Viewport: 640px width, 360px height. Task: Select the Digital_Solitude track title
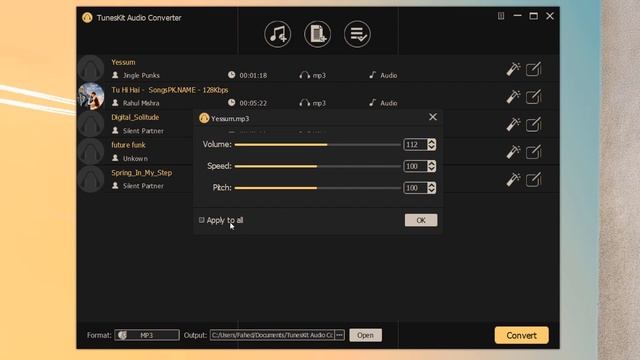click(135, 117)
